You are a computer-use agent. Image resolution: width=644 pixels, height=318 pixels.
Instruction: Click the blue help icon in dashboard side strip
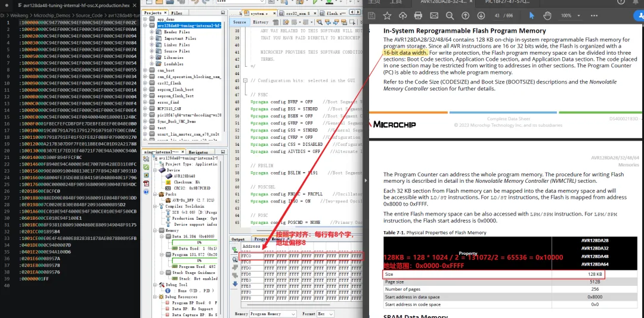pyautogui.click(x=146, y=191)
